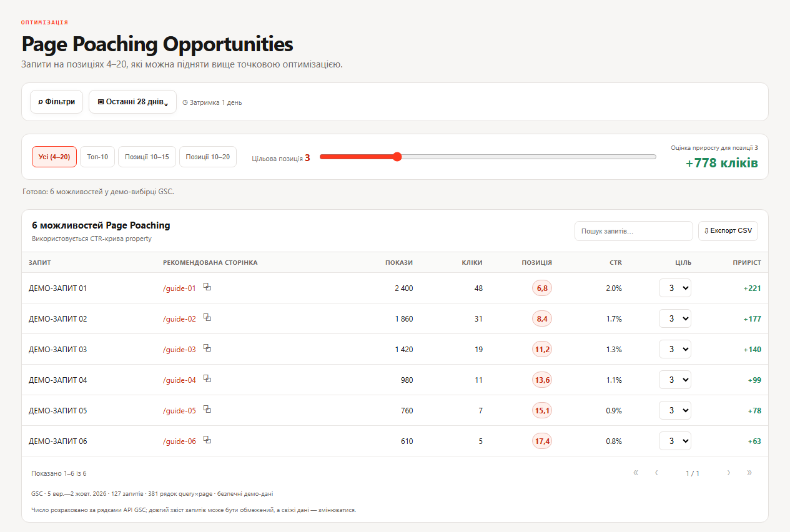
Task: Click copy icon next to /guide-03
Action: coord(207,348)
